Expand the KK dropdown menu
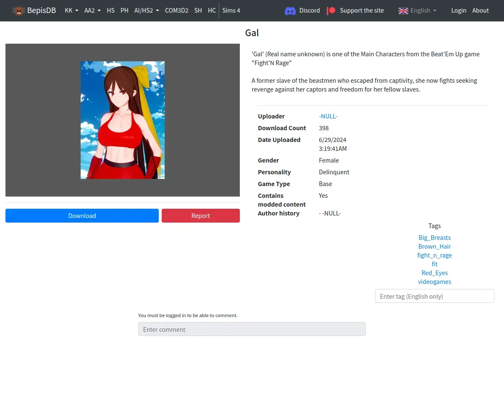Screen dimensions: 504x420 (71, 10)
